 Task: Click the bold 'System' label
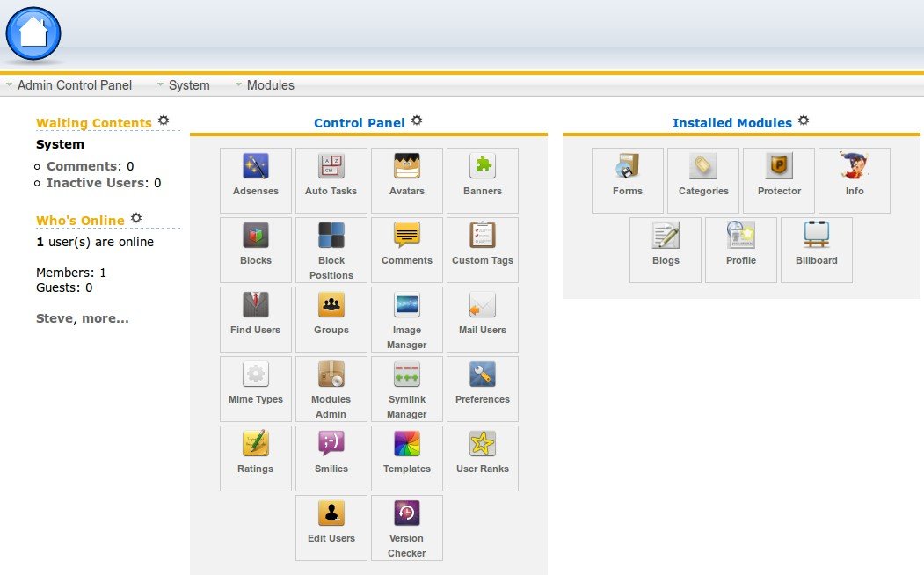click(x=60, y=144)
